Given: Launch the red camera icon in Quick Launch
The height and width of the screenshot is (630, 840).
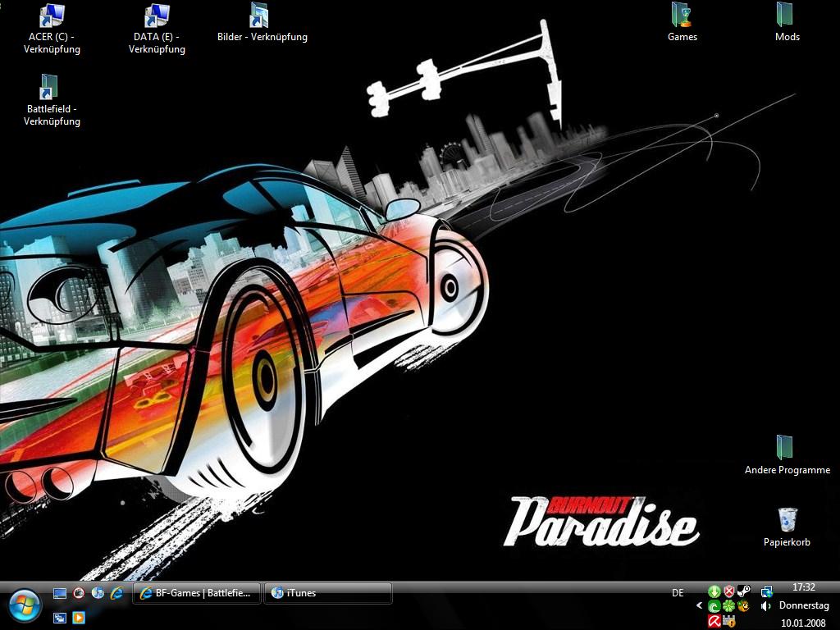Looking at the screenshot, I should [x=79, y=593].
